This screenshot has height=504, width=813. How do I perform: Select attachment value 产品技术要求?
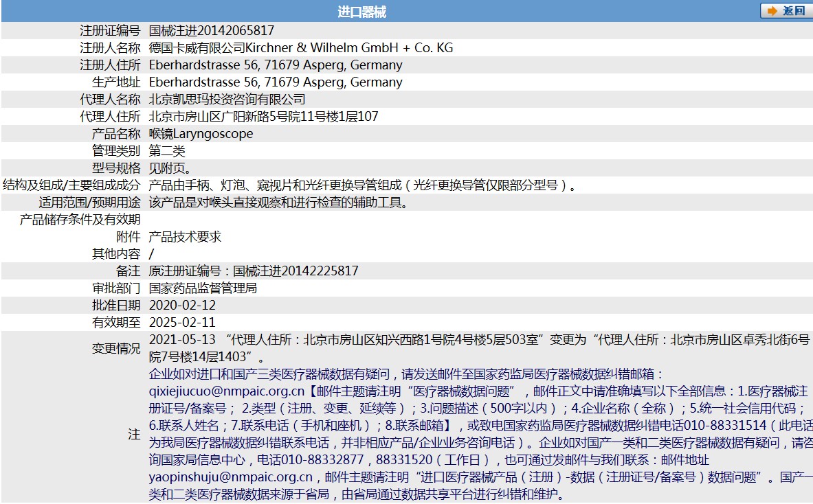[185, 237]
